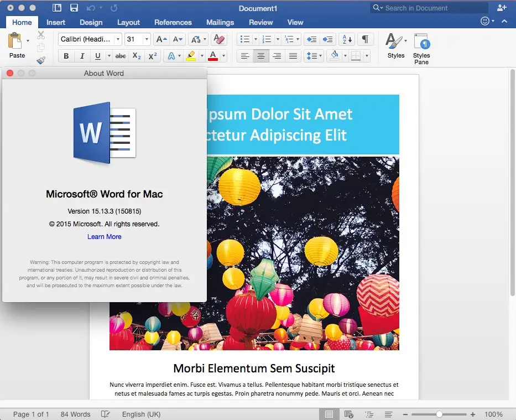This screenshot has height=420, width=516.
Task: Decrease the paragraph indent
Action: click(x=311, y=39)
